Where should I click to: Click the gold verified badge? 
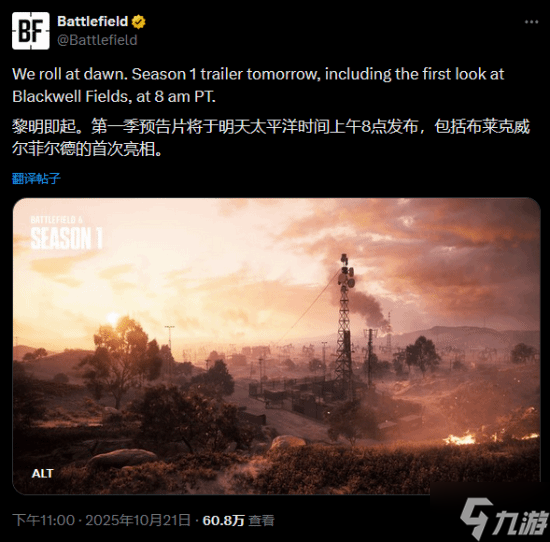coord(139,22)
